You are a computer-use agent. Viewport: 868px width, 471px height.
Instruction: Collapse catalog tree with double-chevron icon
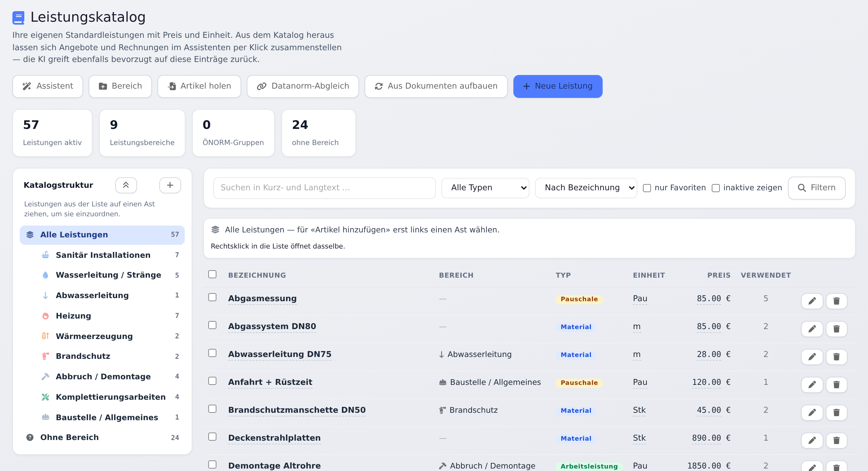pyautogui.click(x=126, y=185)
